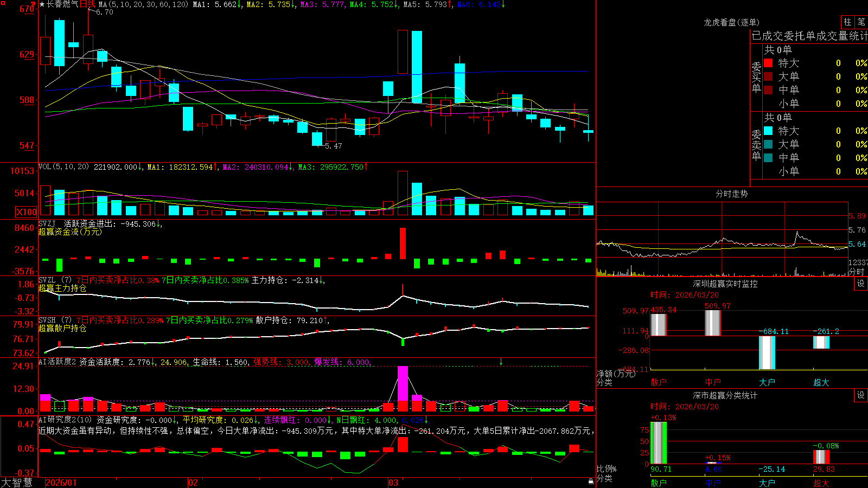
Task: Click the tall red 8460 fund-flow bar
Action: coord(403,243)
